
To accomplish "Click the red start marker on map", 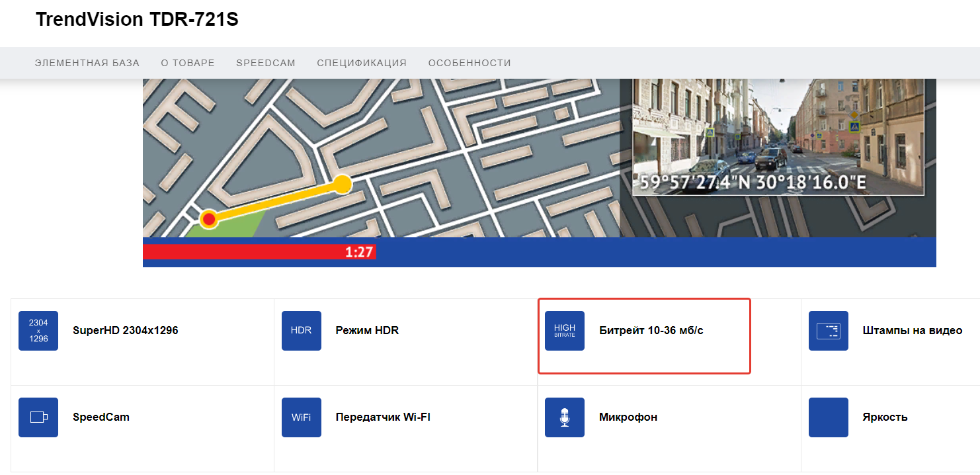I will pyautogui.click(x=209, y=219).
